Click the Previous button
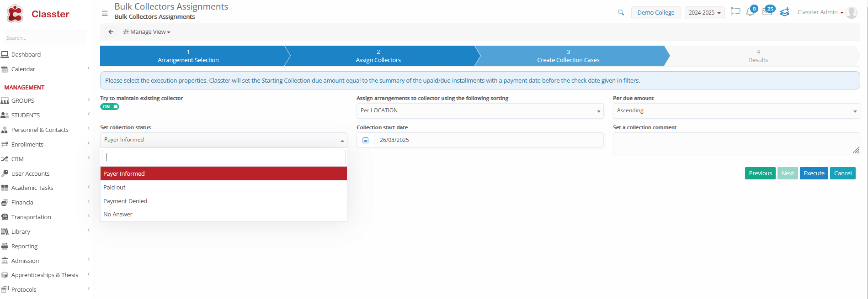868x299 pixels. click(760, 173)
